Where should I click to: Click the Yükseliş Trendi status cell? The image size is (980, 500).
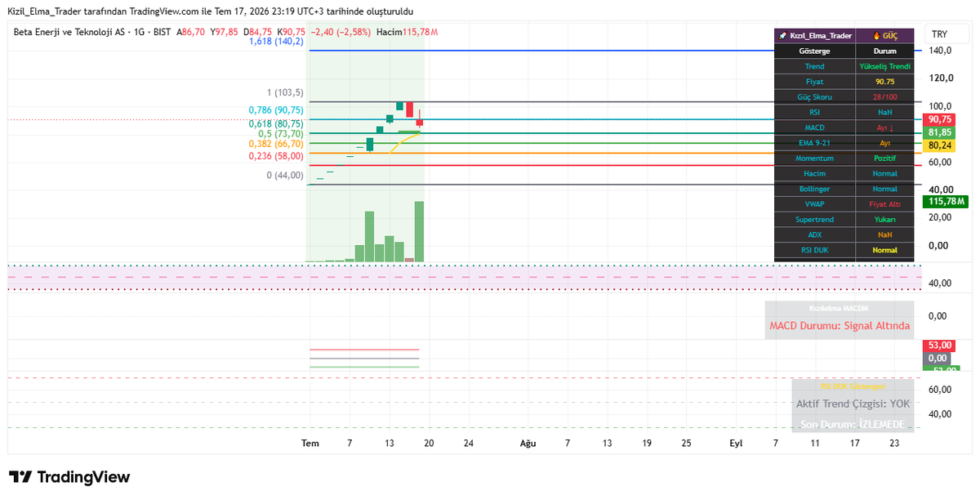click(x=885, y=66)
